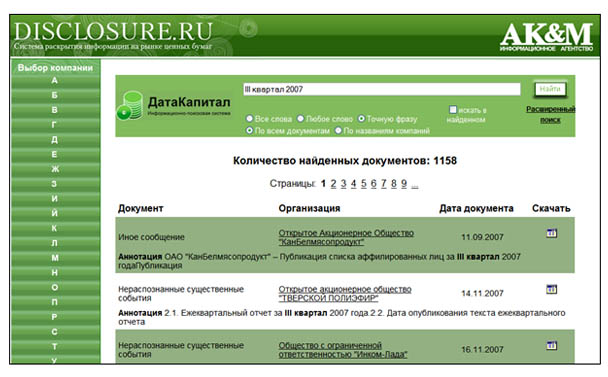Viewport: 608px width, 377px height.
Task: Click the date cell '16.11.2007'
Action: 482,349
